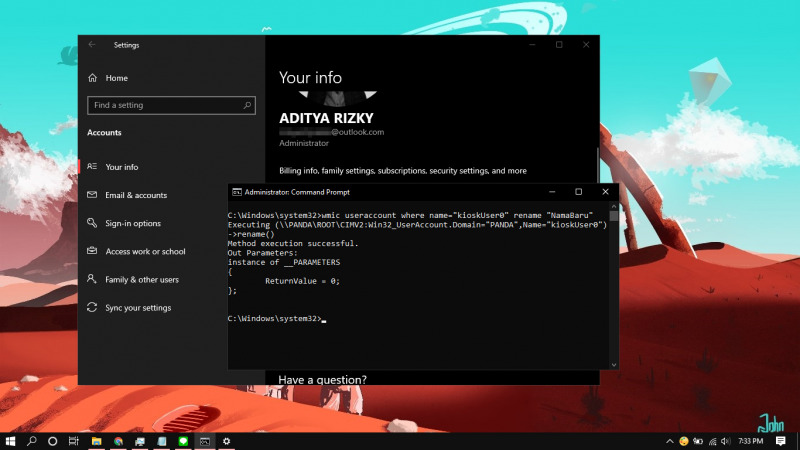This screenshot has width=800, height=450.
Task: Open taskbar Search
Action: tap(32, 441)
